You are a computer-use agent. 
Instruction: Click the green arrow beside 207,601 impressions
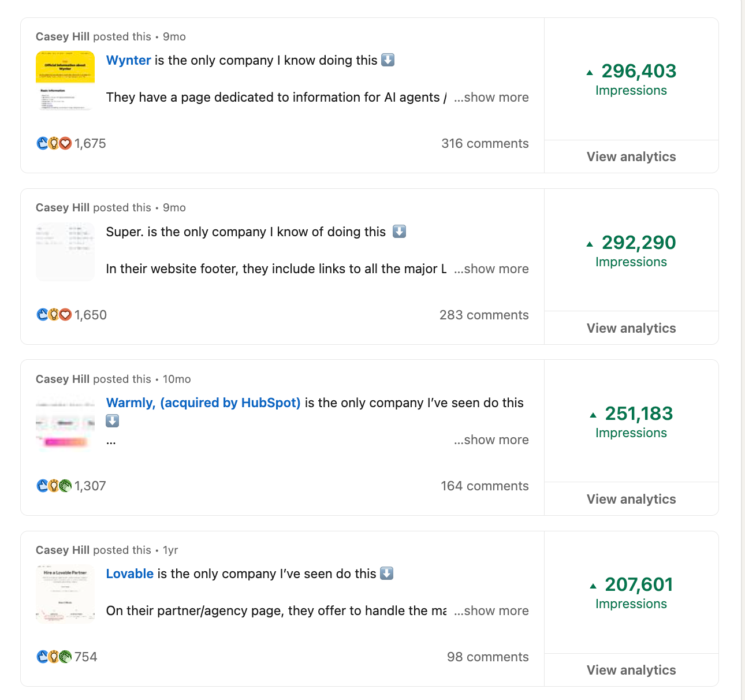(593, 586)
